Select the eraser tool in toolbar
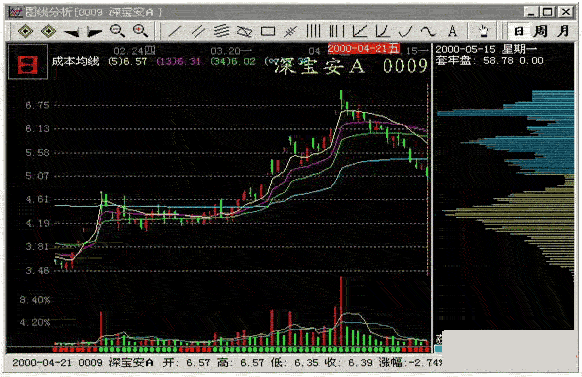The height and width of the screenshot is (377, 582). pyautogui.click(x=245, y=32)
